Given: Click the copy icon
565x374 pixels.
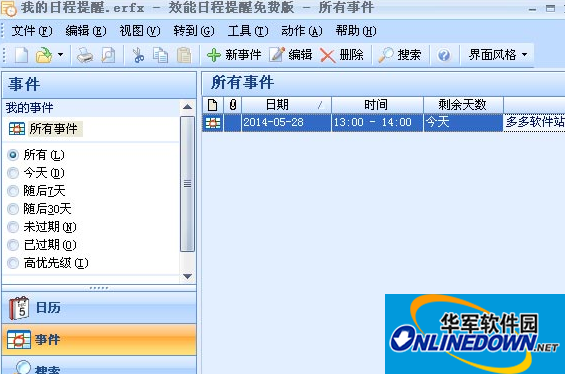Looking at the screenshot, I should 160,55.
